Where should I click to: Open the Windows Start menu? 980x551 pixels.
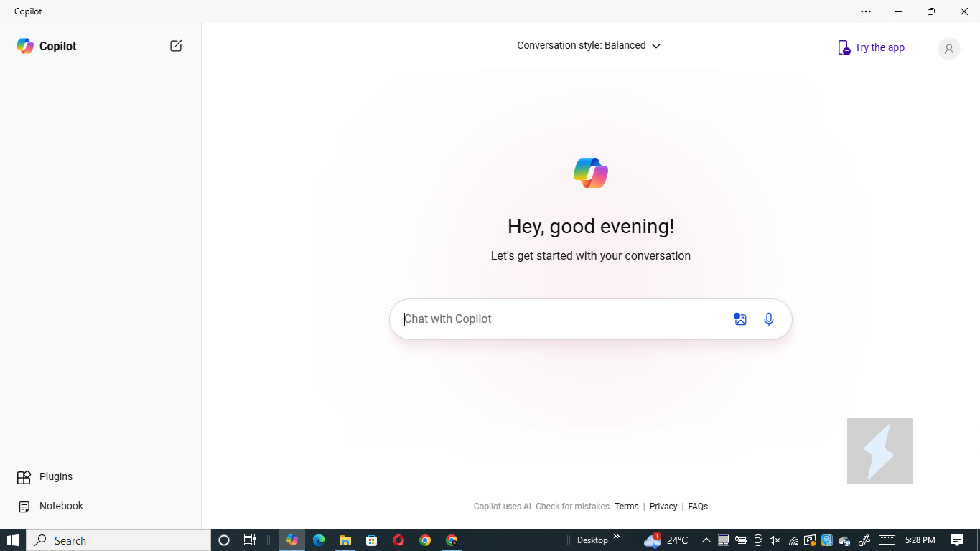pos(13,540)
